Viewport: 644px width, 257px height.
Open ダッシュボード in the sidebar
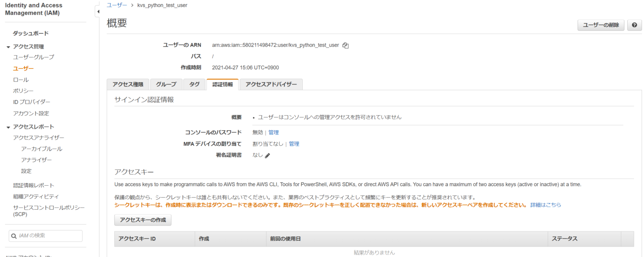[x=31, y=33]
